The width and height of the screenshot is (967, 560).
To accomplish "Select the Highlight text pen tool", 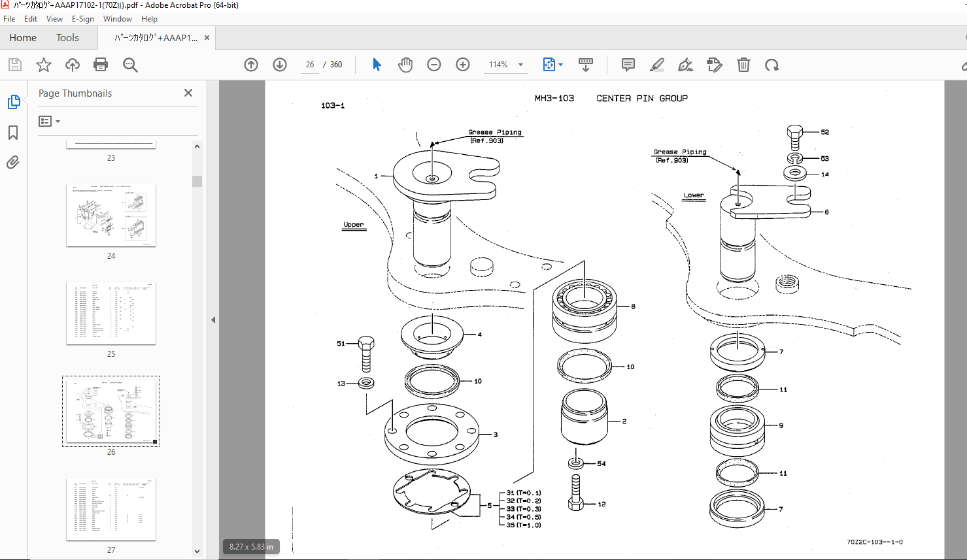I will [x=657, y=65].
